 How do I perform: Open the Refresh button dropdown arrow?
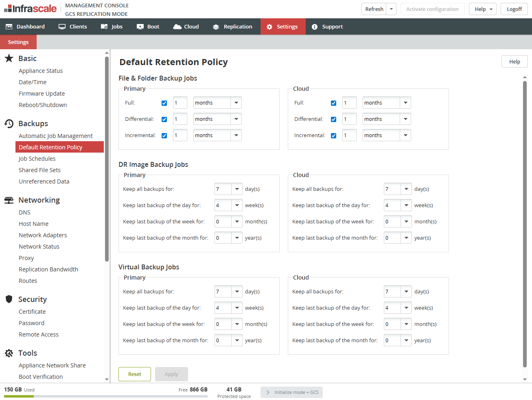pos(391,9)
